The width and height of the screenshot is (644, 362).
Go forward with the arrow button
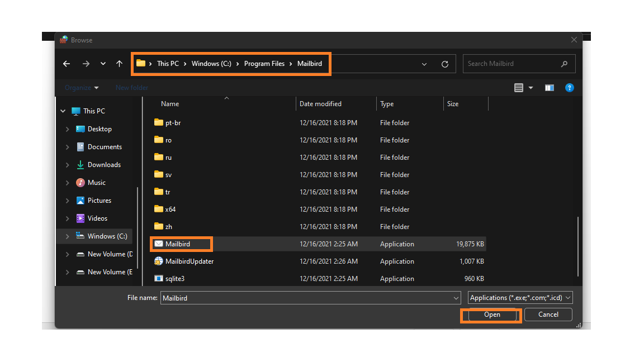[x=86, y=64]
